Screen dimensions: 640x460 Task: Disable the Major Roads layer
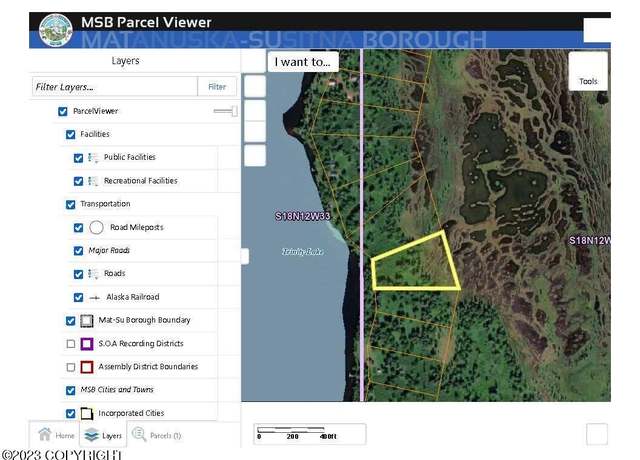78,251
